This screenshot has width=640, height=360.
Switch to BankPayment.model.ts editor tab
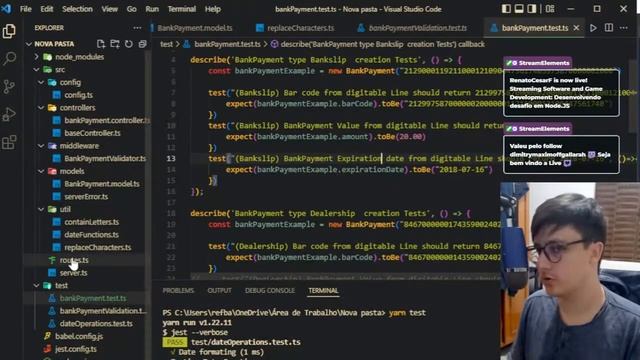[194, 28]
